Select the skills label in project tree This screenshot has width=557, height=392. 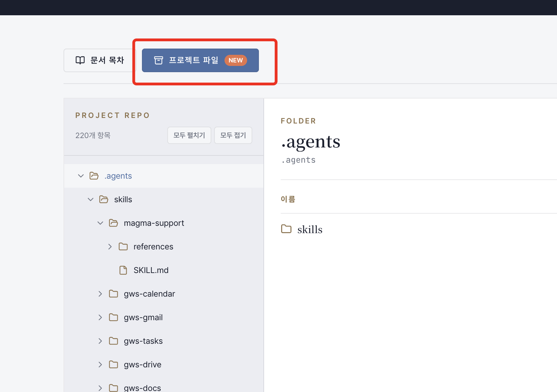123,199
